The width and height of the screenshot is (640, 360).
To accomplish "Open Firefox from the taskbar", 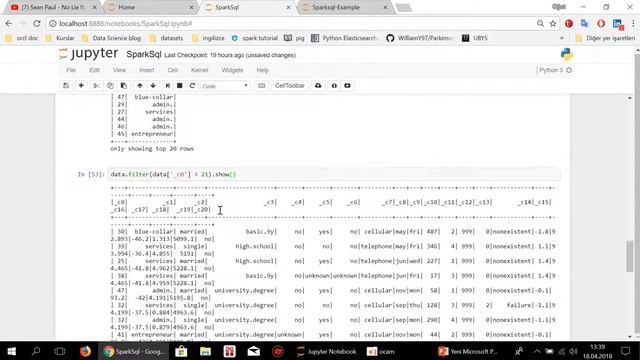I will coord(85,351).
